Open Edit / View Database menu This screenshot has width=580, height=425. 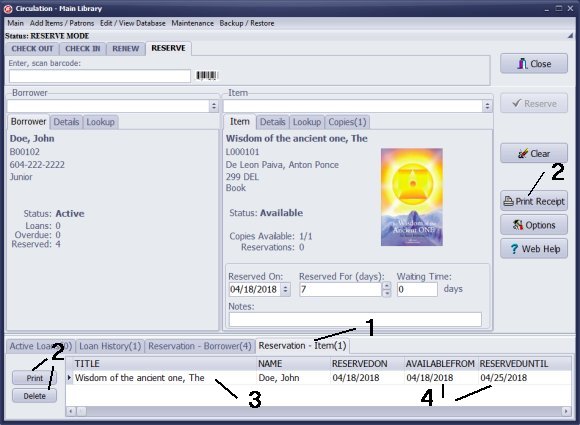point(132,23)
